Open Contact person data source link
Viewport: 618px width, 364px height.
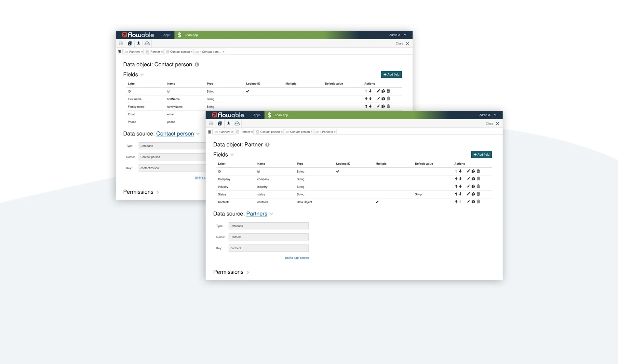[x=175, y=134]
